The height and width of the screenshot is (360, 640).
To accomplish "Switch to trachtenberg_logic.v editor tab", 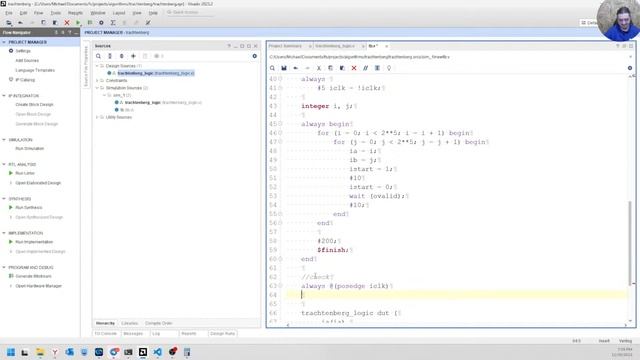I will [335, 46].
